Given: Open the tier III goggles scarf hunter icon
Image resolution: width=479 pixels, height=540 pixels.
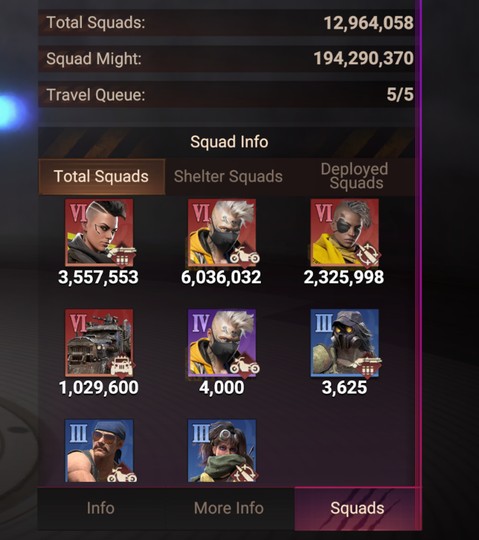Looking at the screenshot, I should [222, 450].
